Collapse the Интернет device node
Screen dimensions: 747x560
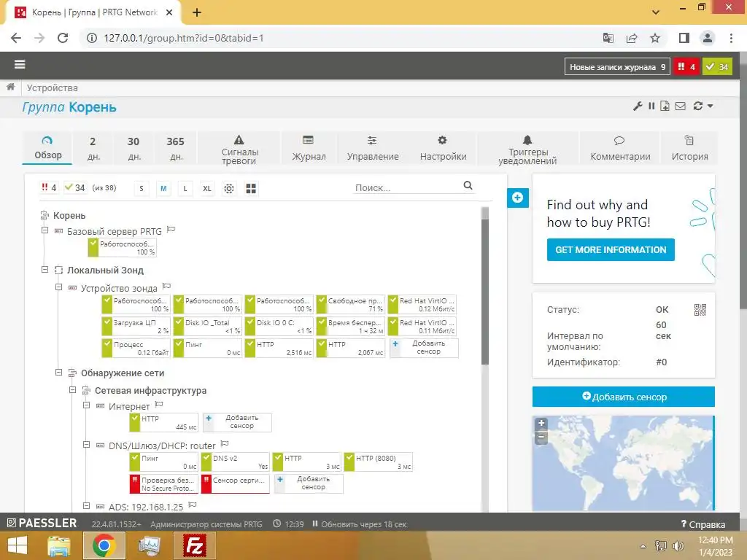click(x=86, y=405)
